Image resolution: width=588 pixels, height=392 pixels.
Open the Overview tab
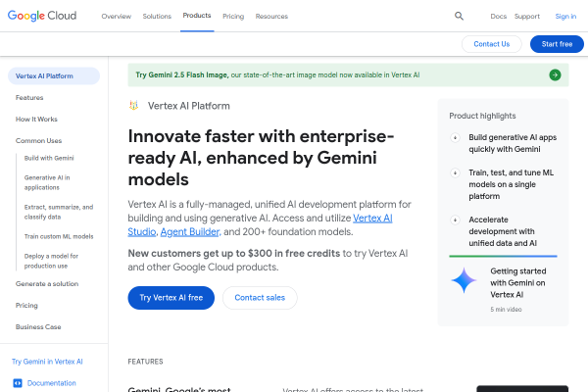pyautogui.click(x=116, y=17)
